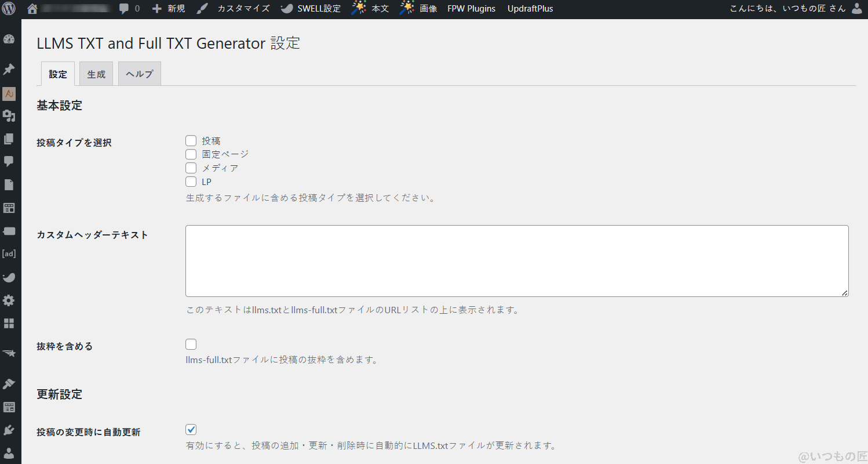
Task: Open the WordPress logo in the admin bar
Action: 9,8
